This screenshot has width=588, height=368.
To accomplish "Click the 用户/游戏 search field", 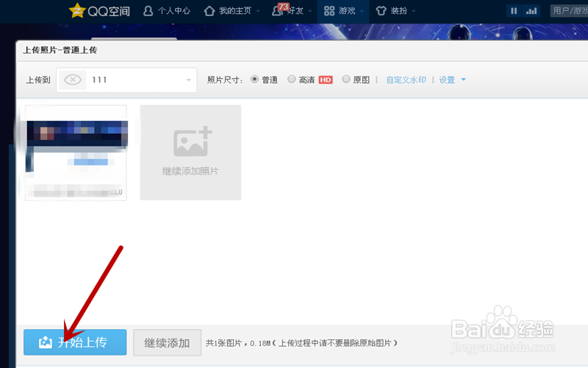I will coord(569,11).
